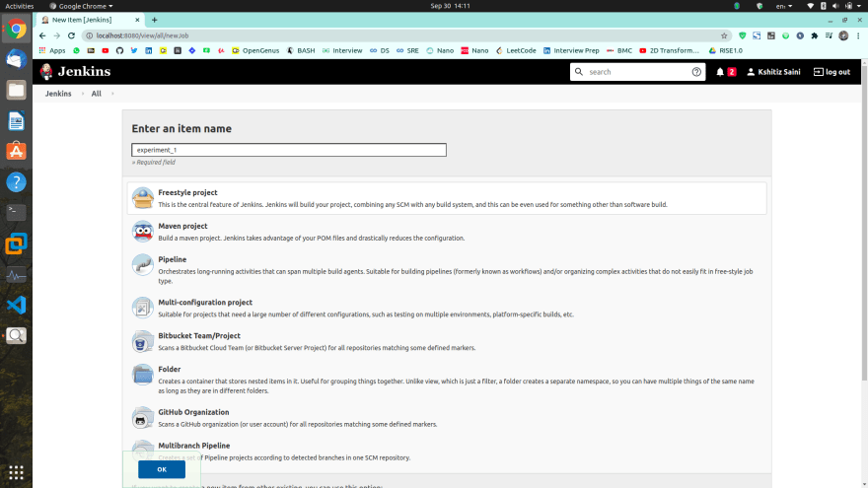Show Applications grid in the dock
Screen dimensions: 868x488
point(16,472)
